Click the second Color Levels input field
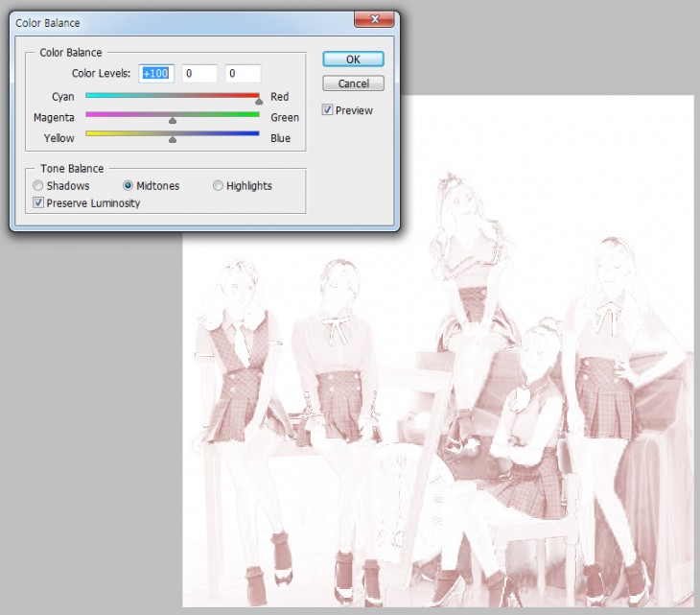This screenshot has height=615, width=700. 200,74
